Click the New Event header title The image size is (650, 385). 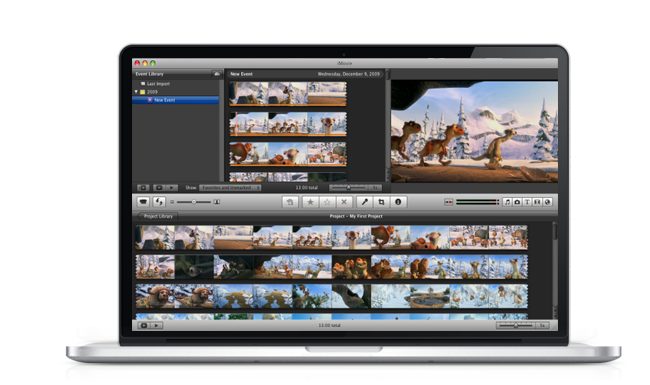click(x=241, y=74)
